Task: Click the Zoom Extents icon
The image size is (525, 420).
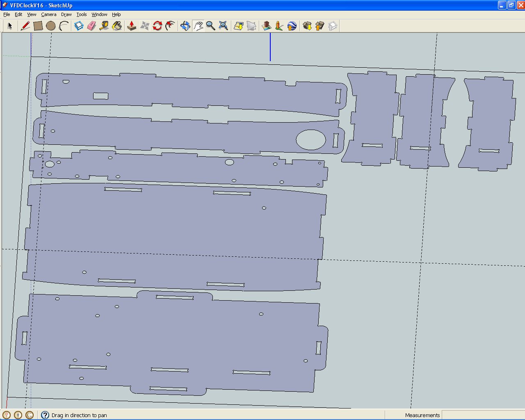Action: point(224,26)
